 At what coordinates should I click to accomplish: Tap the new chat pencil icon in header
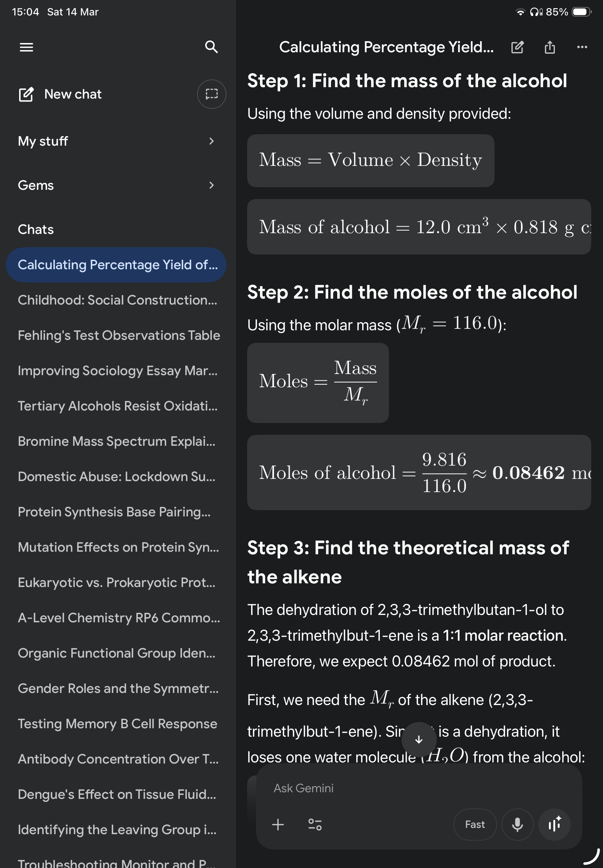(517, 47)
